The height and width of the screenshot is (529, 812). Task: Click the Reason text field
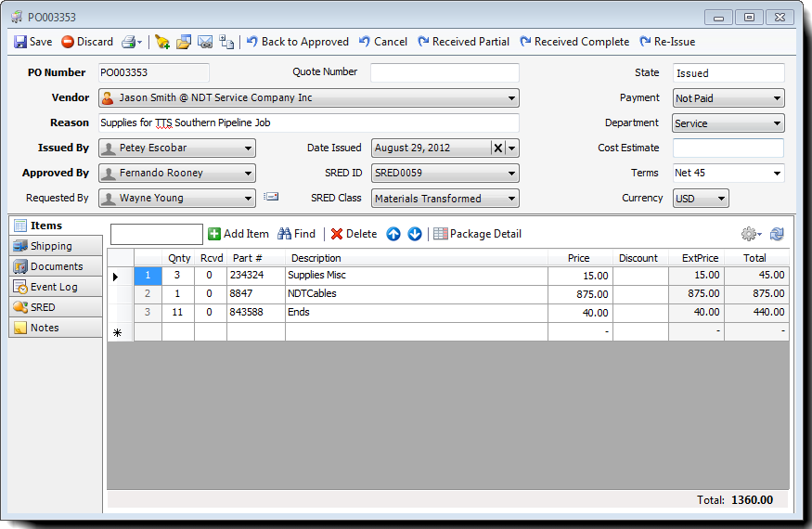tap(309, 123)
